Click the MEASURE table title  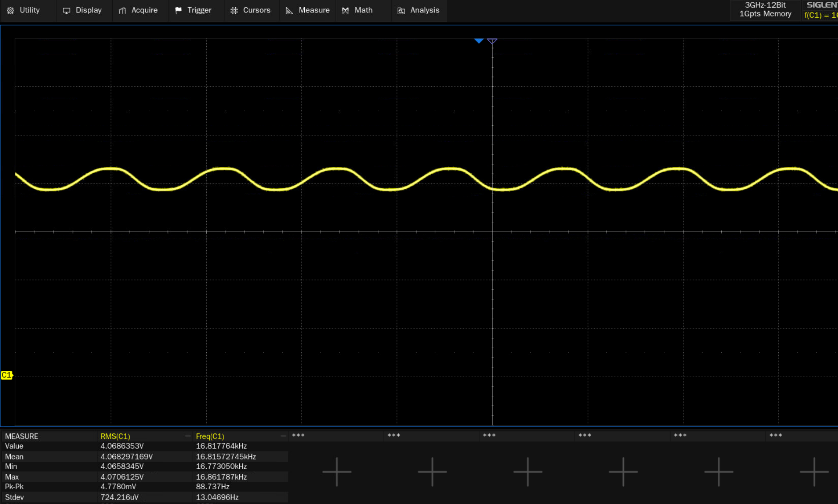click(x=22, y=436)
